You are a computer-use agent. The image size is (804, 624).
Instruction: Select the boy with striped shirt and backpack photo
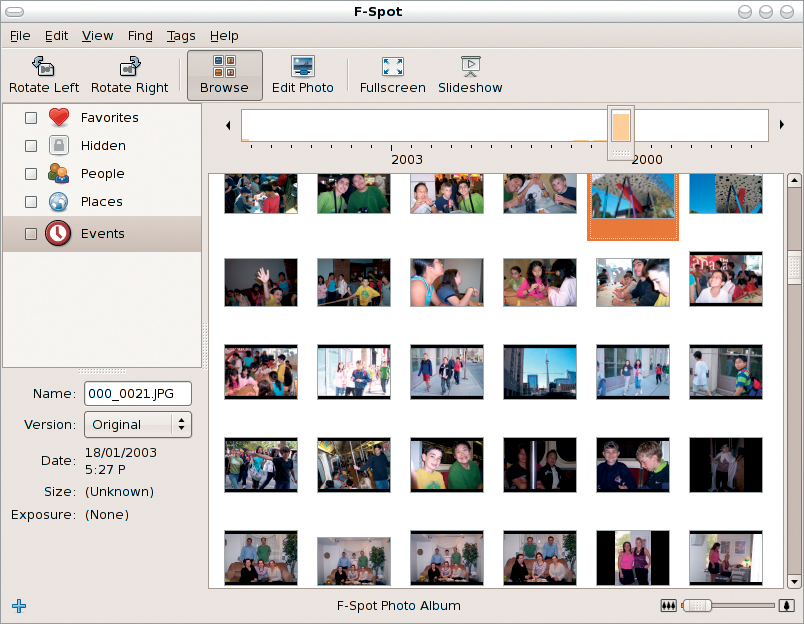pos(726,372)
